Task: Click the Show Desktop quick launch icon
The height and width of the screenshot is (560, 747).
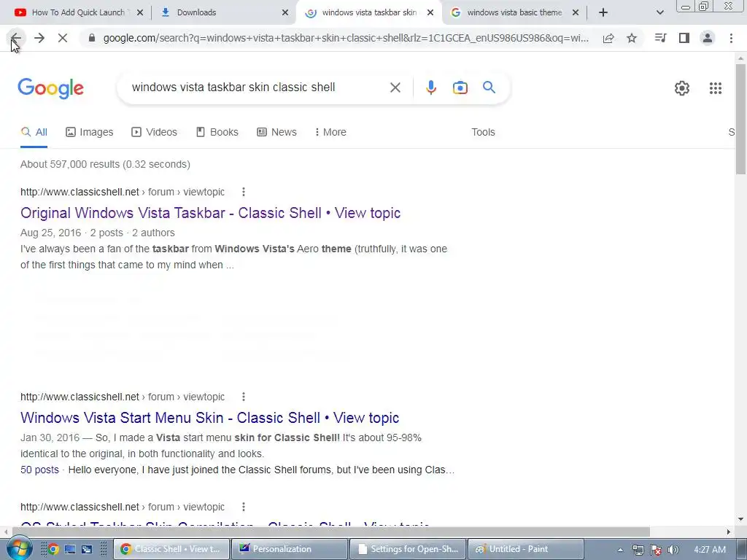Action: (70, 550)
